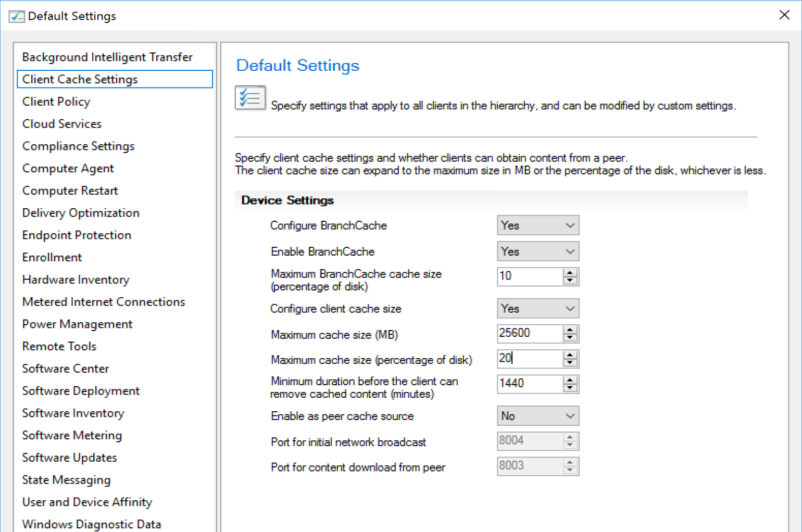The width and height of the screenshot is (802, 532).
Task: Decrease Maximum cache size (MB) with down arrow
Action: [x=570, y=338]
